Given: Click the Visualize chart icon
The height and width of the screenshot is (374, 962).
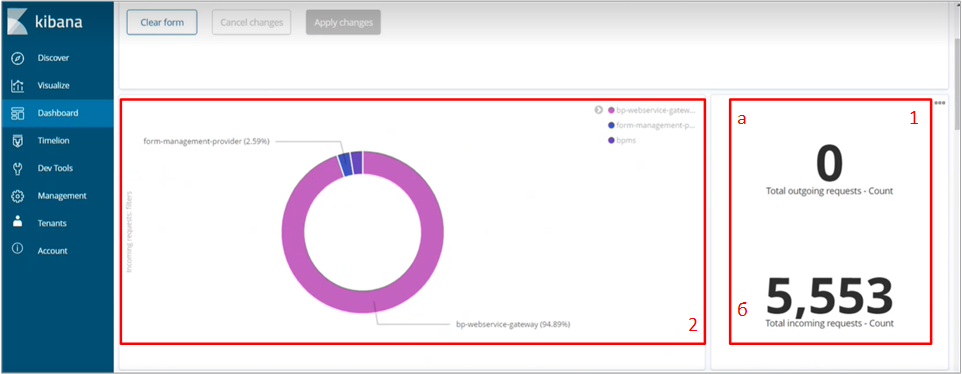Looking at the screenshot, I should point(18,86).
